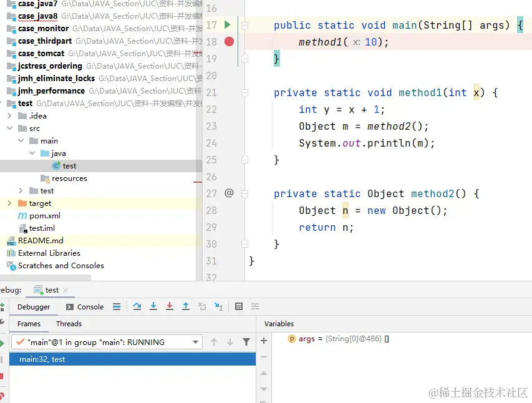Select the main:32, test stack frame
532x403 pixels.
pyautogui.click(x=132, y=359)
